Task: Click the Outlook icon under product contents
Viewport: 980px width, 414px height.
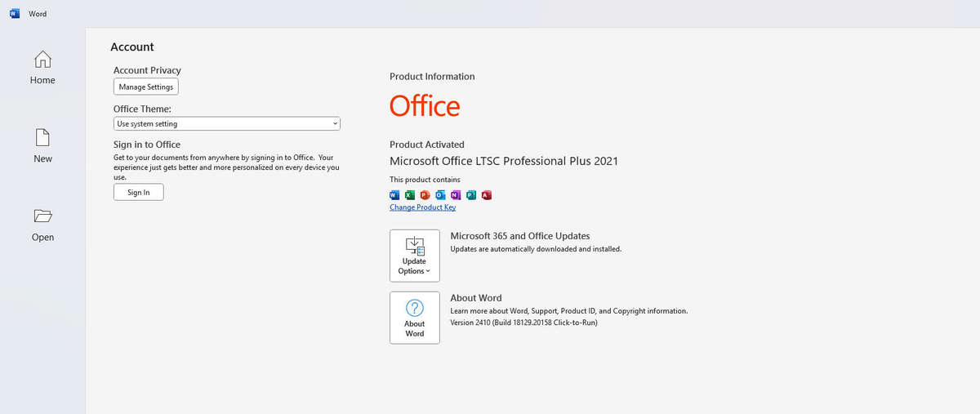Action: tap(440, 194)
